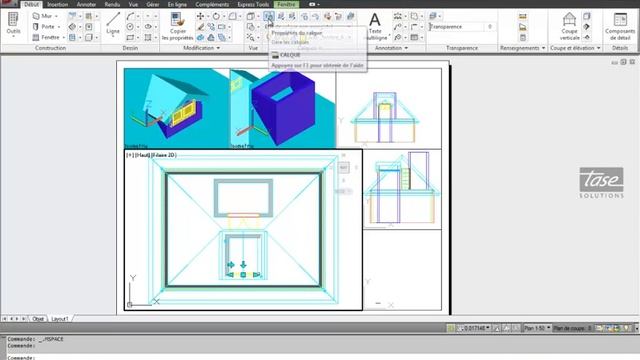
Task: Click the [Filaire 2D] visual style label
Action: coord(164,155)
